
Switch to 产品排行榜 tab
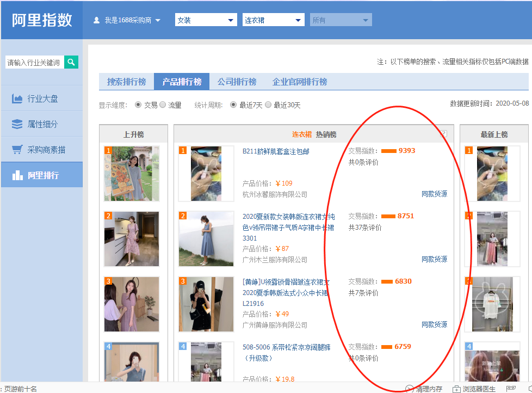click(182, 82)
